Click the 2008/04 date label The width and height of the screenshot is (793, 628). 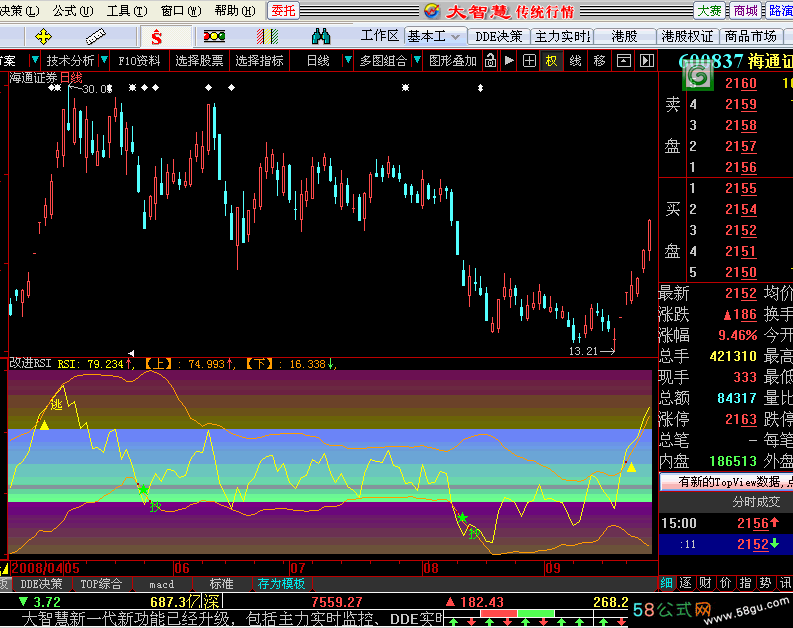38,568
